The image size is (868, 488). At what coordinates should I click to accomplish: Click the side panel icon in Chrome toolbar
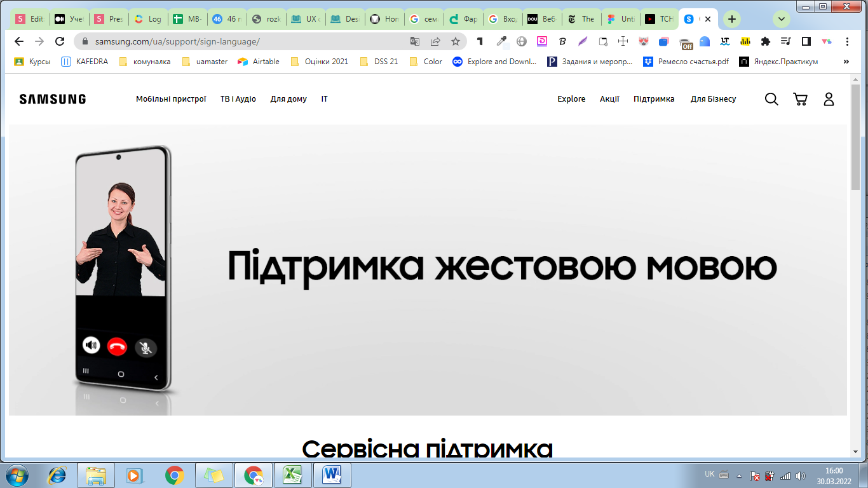[806, 41]
